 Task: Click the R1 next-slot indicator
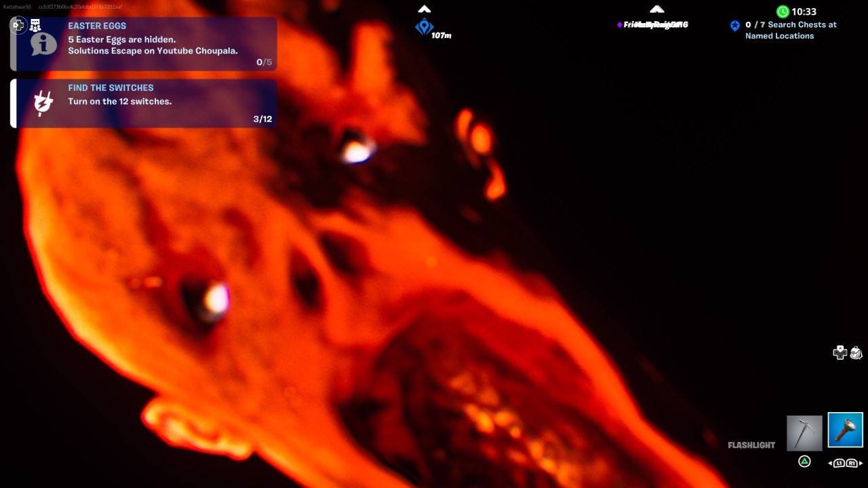852,464
